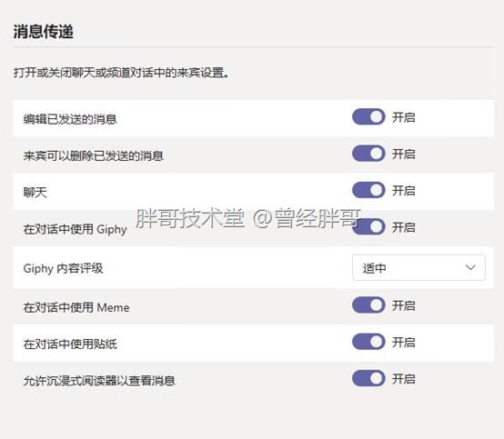This screenshot has width=504, height=439.
Task: Click 开启 text beside the 聊天 toggle
Action: tap(403, 191)
